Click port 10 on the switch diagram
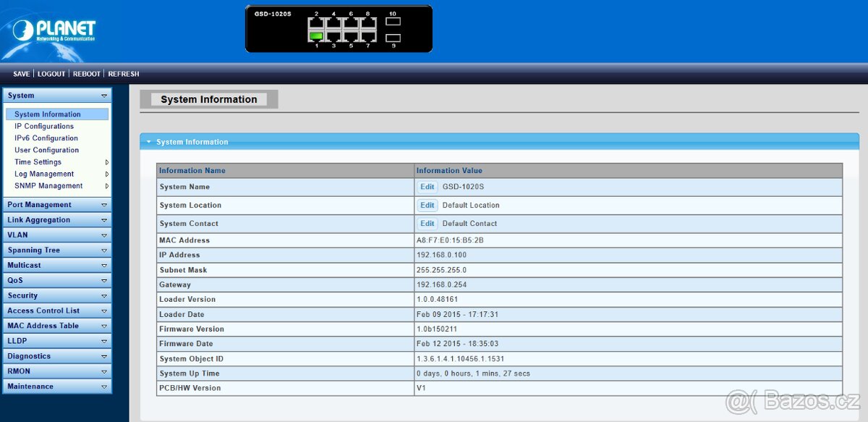This screenshot has height=422, width=868. click(393, 20)
